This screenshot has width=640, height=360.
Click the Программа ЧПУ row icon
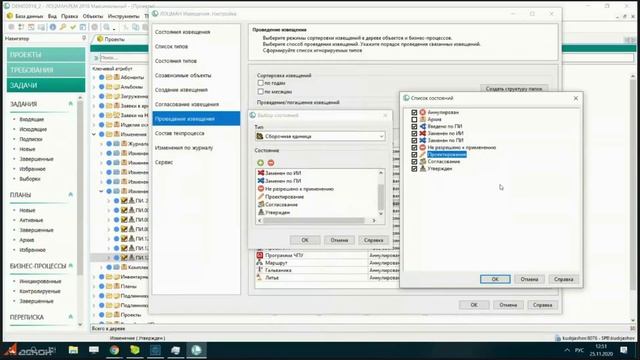(260, 255)
